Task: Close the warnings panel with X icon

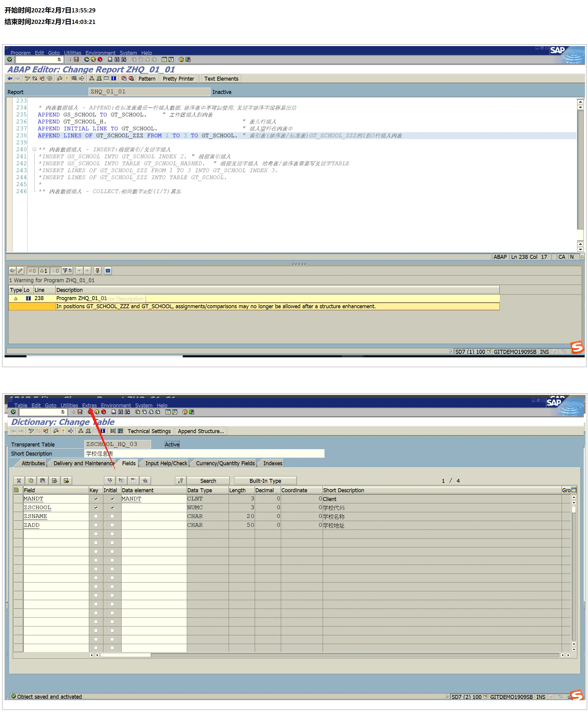Action: click(x=108, y=271)
